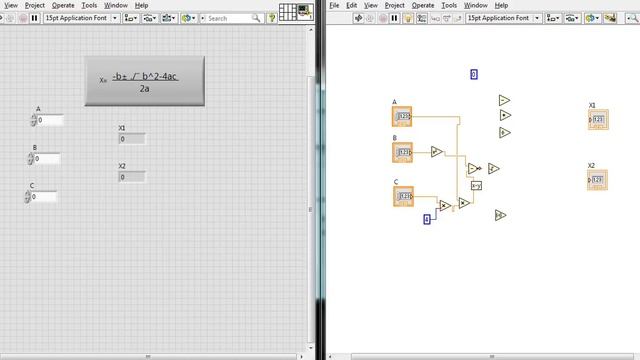The width and height of the screenshot is (640, 360).
Task: Open Project menu in front panel window
Action: coord(35,5)
